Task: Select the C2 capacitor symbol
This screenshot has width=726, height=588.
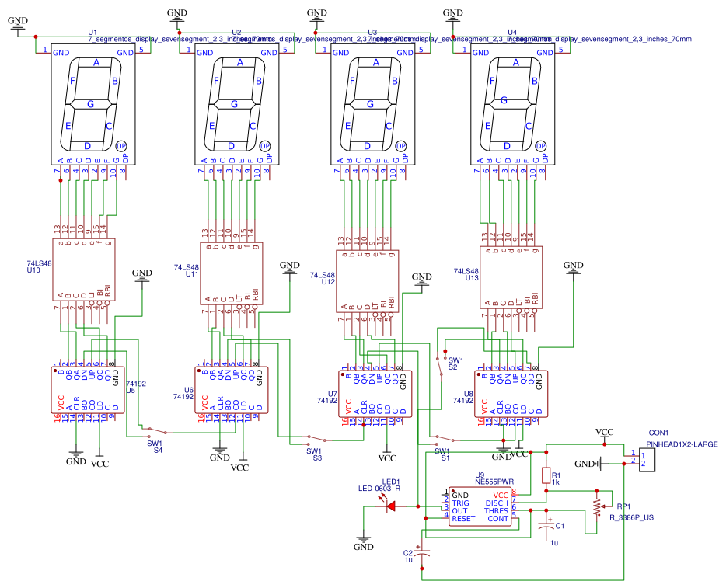Action: [422, 553]
